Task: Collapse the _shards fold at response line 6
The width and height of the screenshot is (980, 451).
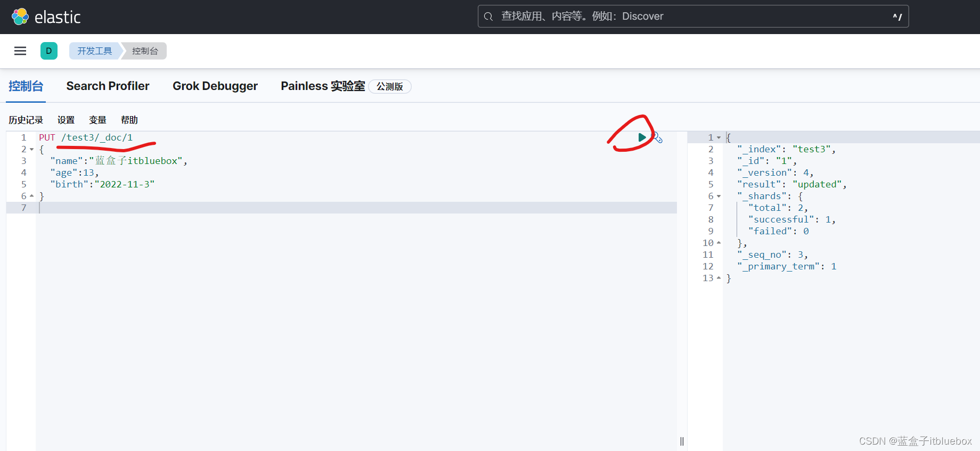Action: point(718,196)
